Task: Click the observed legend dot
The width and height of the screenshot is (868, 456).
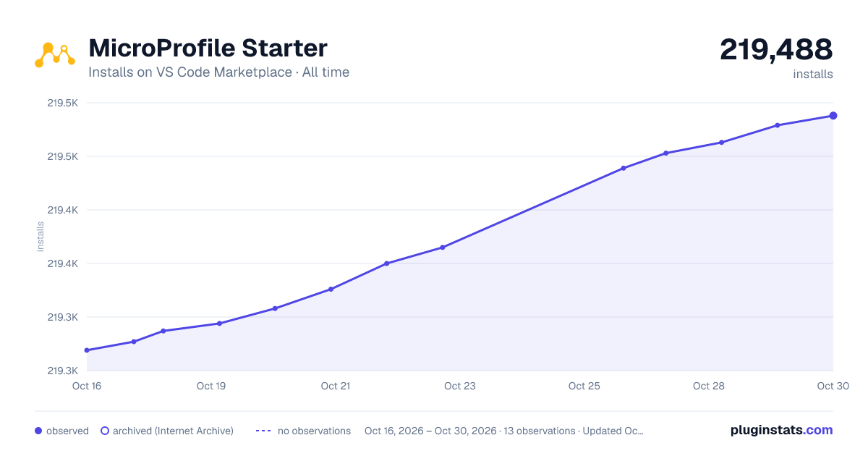Action: tap(38, 431)
